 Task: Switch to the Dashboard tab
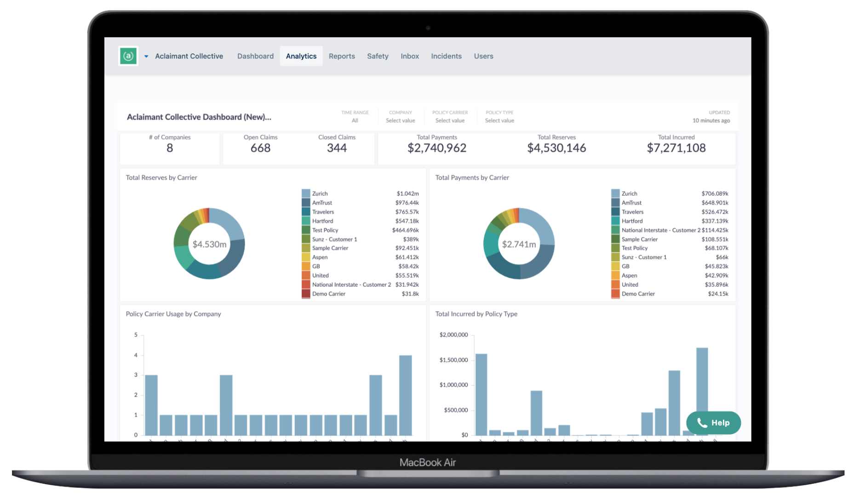[x=255, y=56]
